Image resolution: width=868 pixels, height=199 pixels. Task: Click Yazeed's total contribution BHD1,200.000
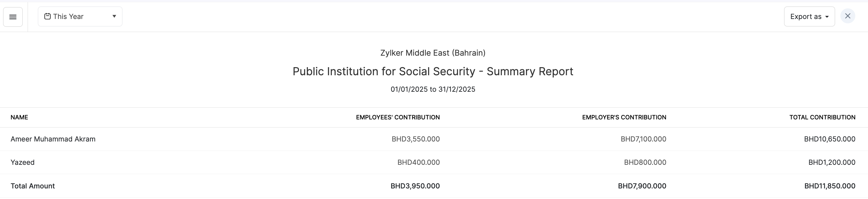tap(832, 162)
